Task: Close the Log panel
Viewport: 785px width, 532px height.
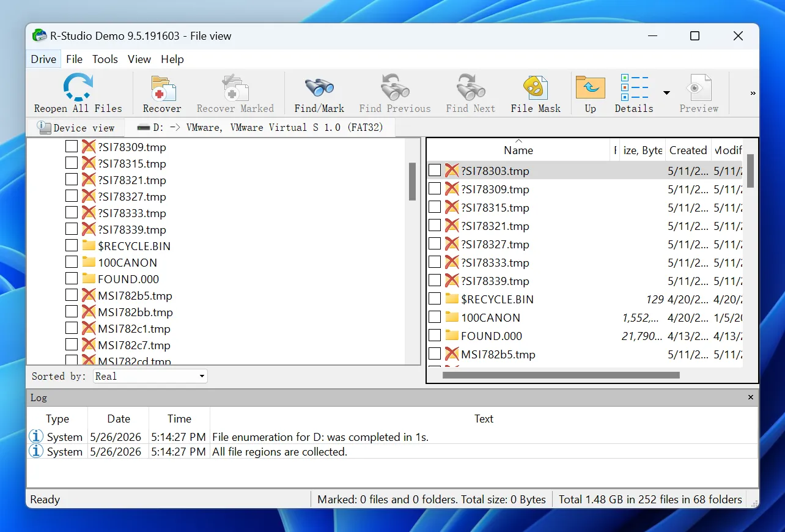Action: point(751,397)
